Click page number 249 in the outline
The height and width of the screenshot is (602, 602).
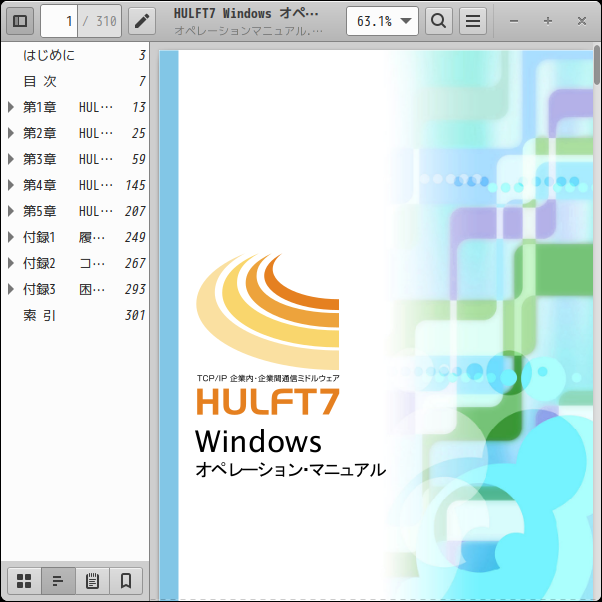(135, 237)
